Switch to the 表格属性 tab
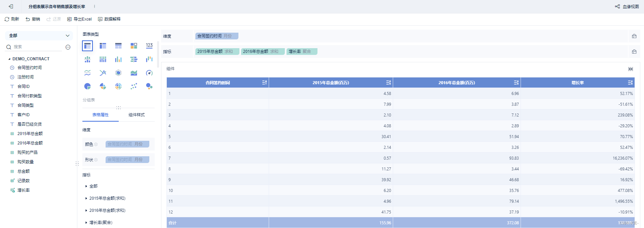Screen dimensions: 644x228 [x=101, y=115]
